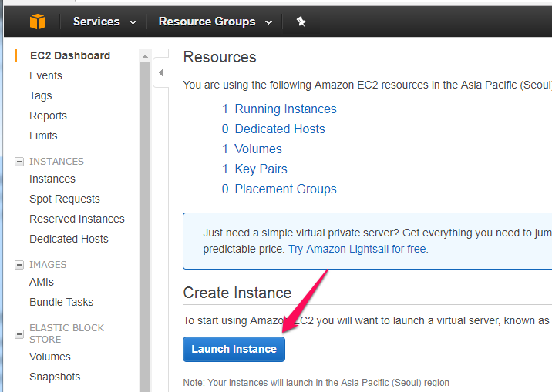Image resolution: width=552 pixels, height=392 pixels.
Task: Open the Resource Groups dropdown
Action: click(x=215, y=22)
